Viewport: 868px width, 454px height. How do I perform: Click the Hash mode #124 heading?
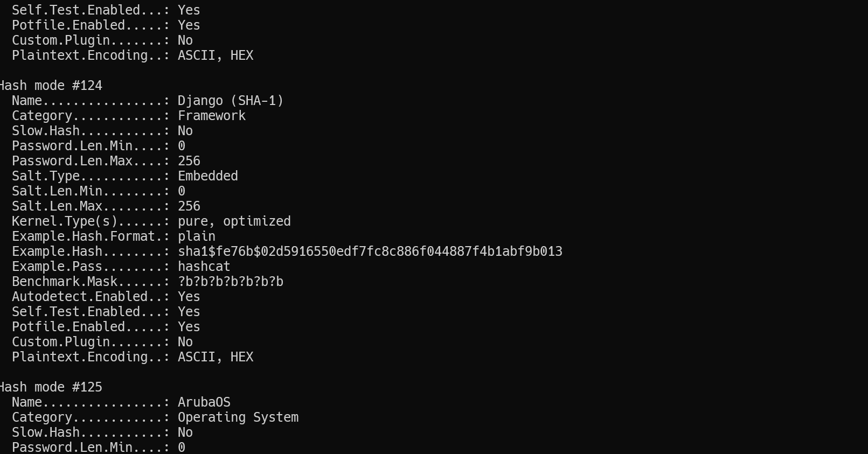pyautogui.click(x=51, y=86)
